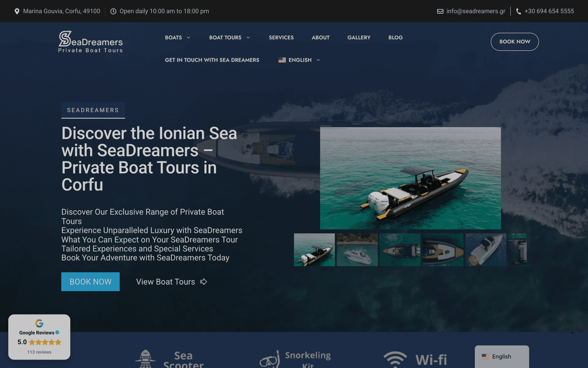The height and width of the screenshot is (368, 588).
Task: Open the BOAT TOURS dropdown
Action: click(229, 37)
